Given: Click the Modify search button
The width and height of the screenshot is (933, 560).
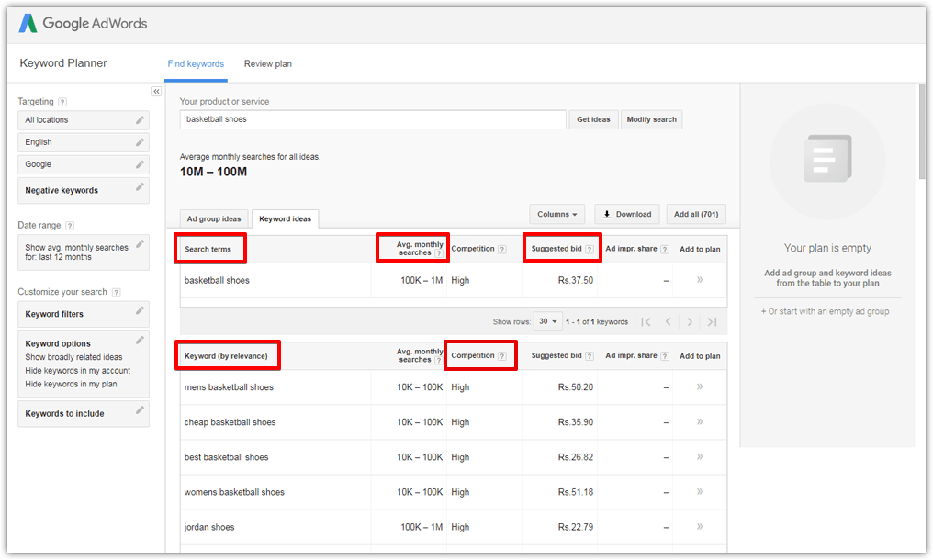Looking at the screenshot, I should tap(652, 119).
